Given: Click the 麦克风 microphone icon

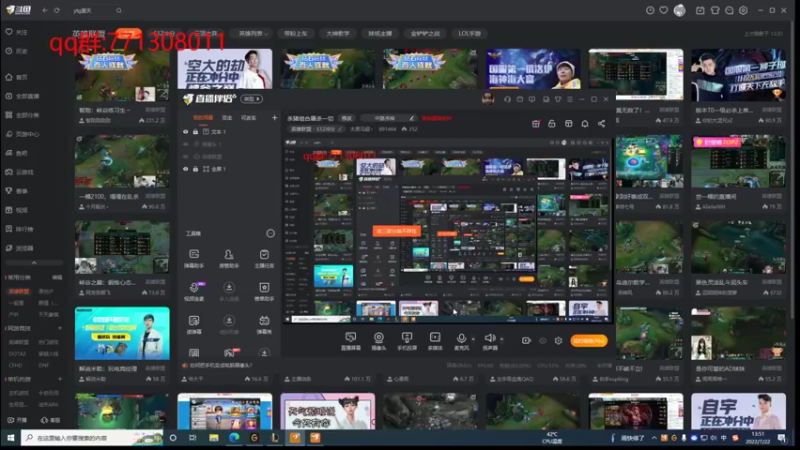Looking at the screenshot, I should click(461, 338).
